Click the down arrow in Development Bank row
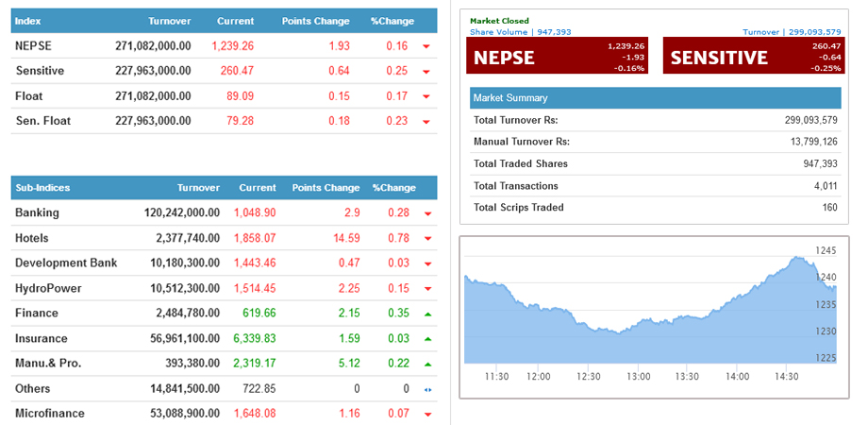 (427, 263)
